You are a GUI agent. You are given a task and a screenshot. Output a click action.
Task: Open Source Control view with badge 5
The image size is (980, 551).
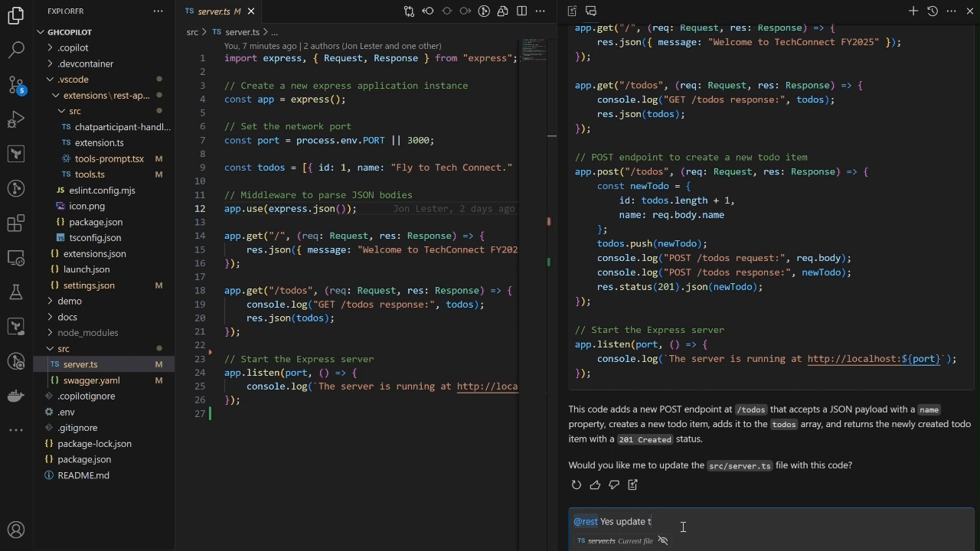tap(16, 84)
